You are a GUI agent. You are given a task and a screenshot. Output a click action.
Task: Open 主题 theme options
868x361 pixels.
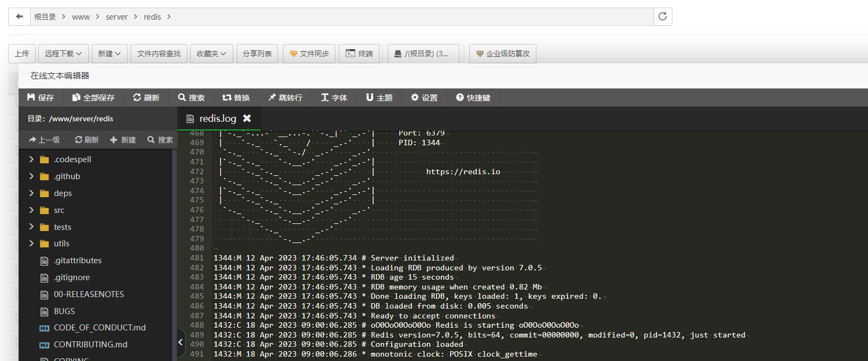[x=380, y=97]
